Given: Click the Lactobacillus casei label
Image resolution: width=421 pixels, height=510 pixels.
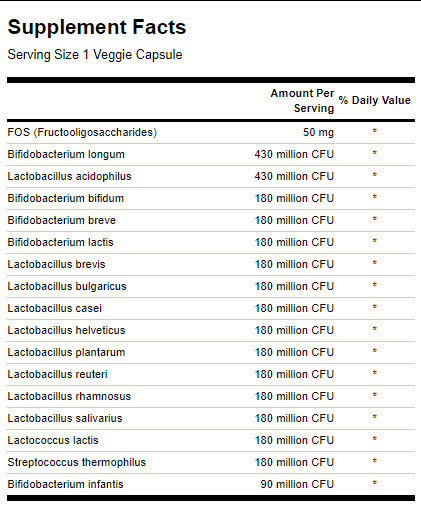Looking at the screenshot, I should click(x=55, y=308).
